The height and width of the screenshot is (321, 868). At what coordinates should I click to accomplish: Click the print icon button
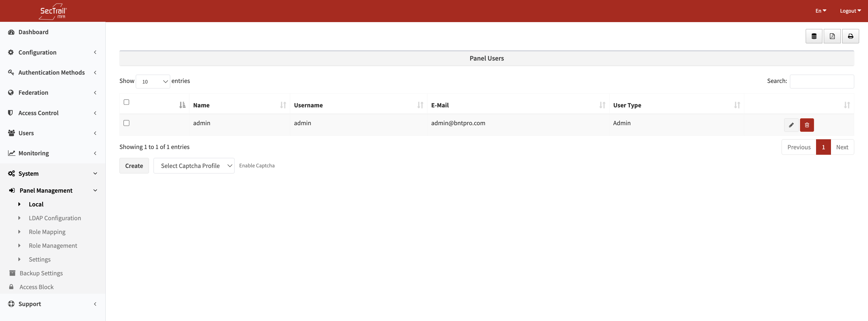(850, 36)
